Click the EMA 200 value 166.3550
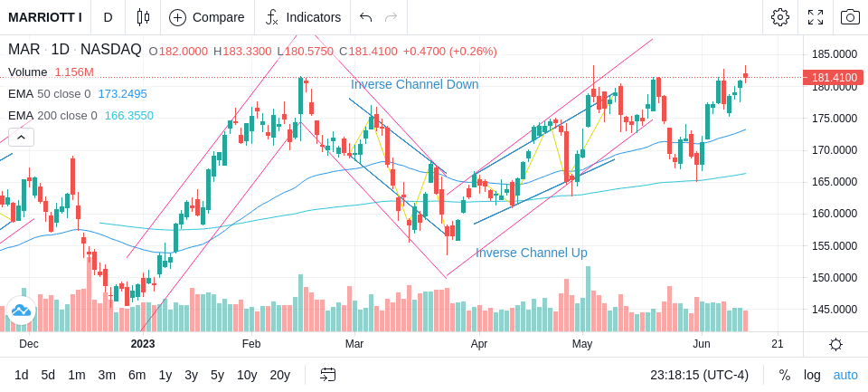868x392 pixels. pos(129,115)
